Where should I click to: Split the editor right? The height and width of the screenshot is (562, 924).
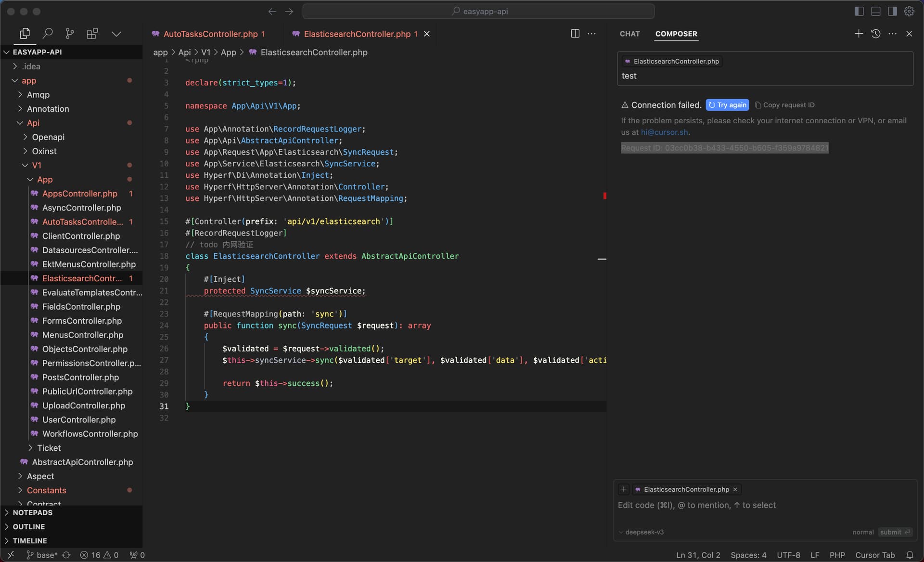(x=575, y=34)
